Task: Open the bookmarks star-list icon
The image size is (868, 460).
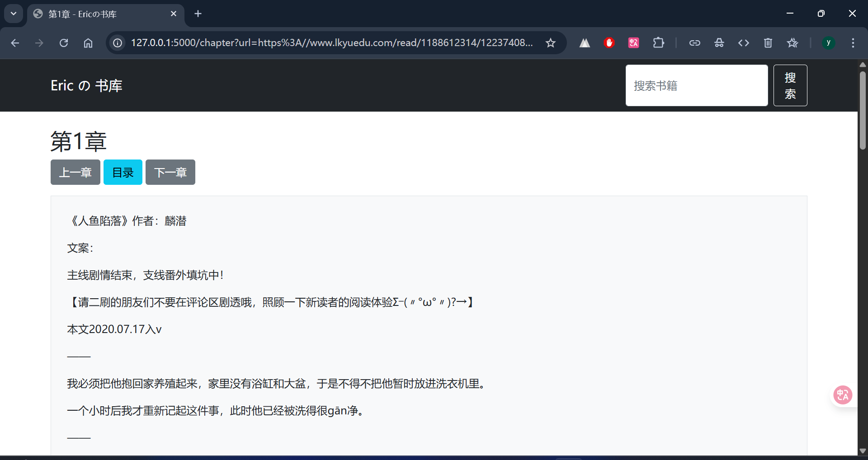Action: (x=792, y=43)
